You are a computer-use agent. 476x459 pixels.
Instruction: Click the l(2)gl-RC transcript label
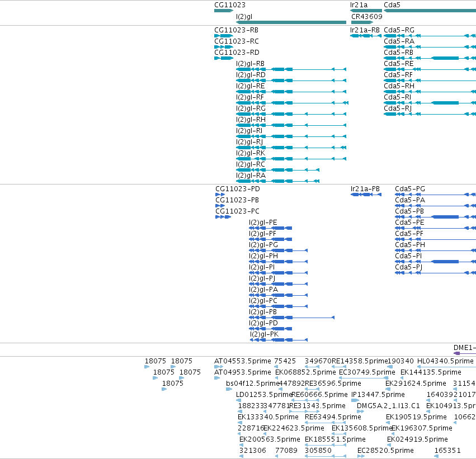tap(251, 164)
